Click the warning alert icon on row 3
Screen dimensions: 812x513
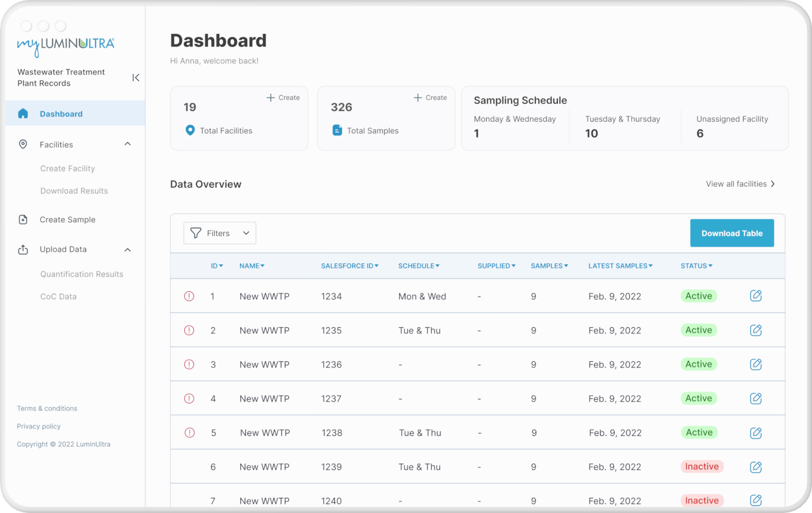coord(189,364)
